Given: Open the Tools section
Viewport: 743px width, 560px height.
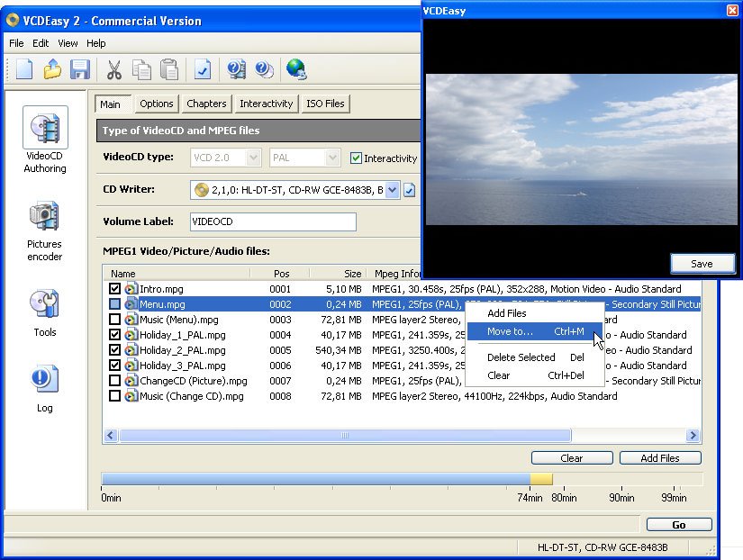Looking at the screenshot, I should [x=44, y=312].
